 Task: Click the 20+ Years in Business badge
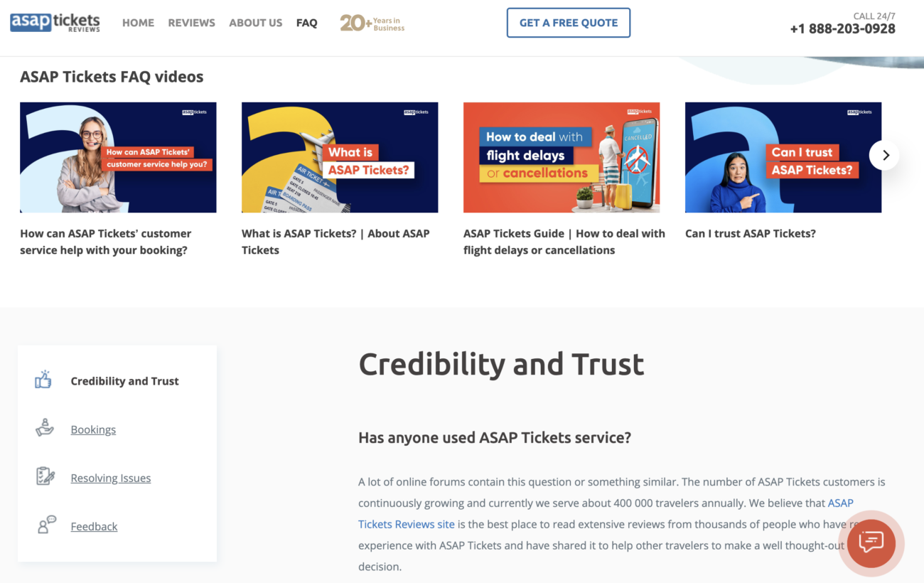pyautogui.click(x=372, y=23)
